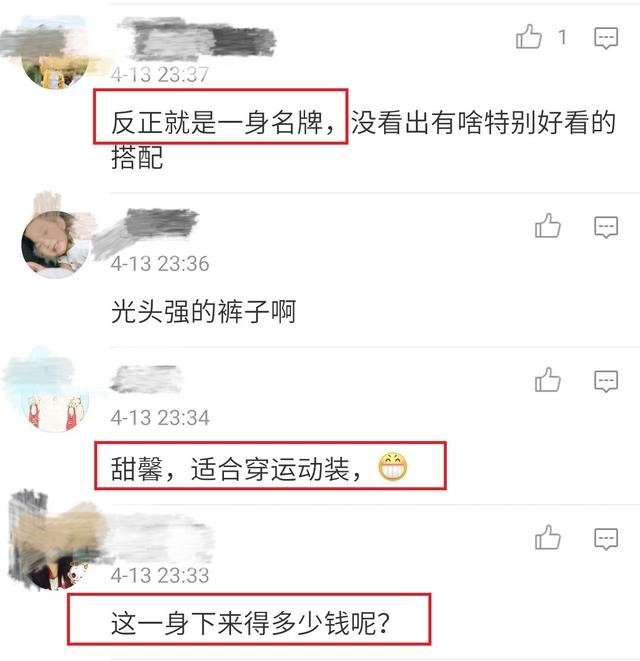The width and height of the screenshot is (640, 661).
Task: Open sleeping child avatar at 23:36
Action: pyautogui.click(x=55, y=244)
